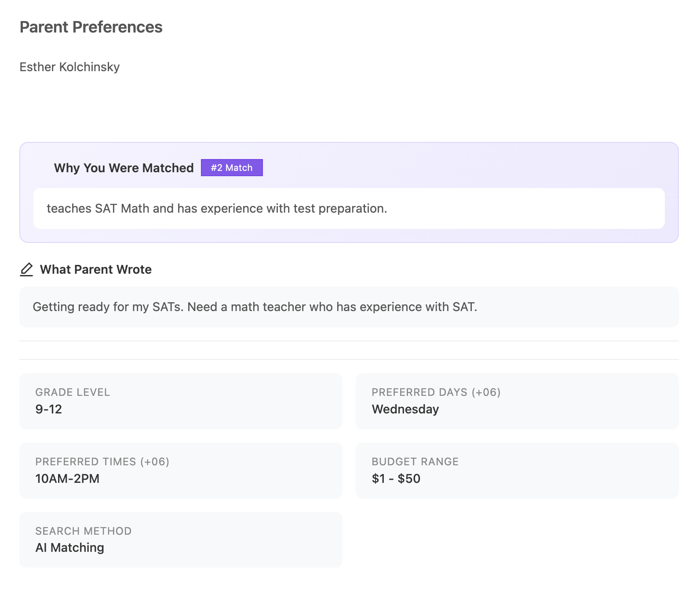This screenshot has height=594, width=700.
Task: Select the #2 Match badge
Action: point(232,167)
